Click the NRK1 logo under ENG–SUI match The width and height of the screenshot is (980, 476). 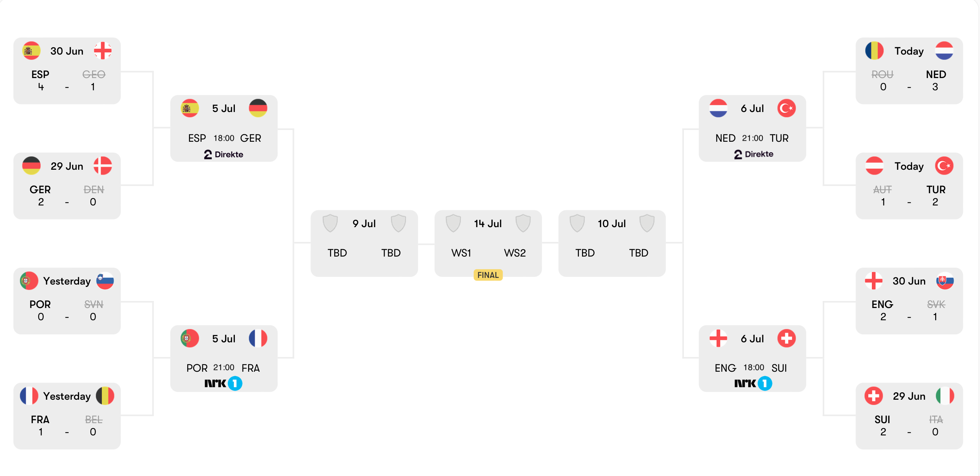[753, 383]
